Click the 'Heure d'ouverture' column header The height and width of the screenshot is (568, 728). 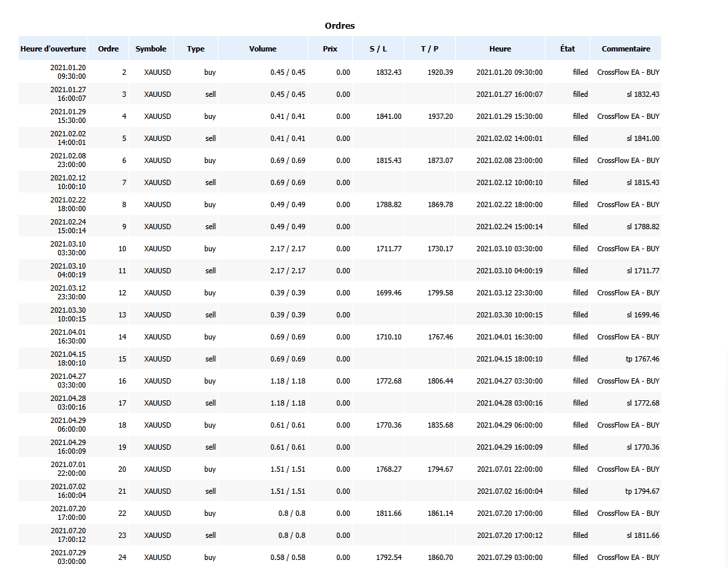(53, 49)
